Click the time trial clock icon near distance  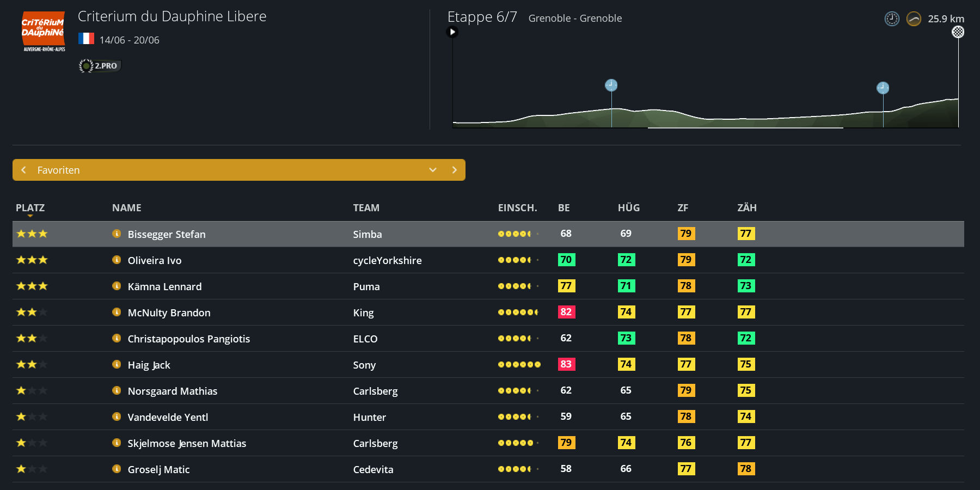click(892, 19)
